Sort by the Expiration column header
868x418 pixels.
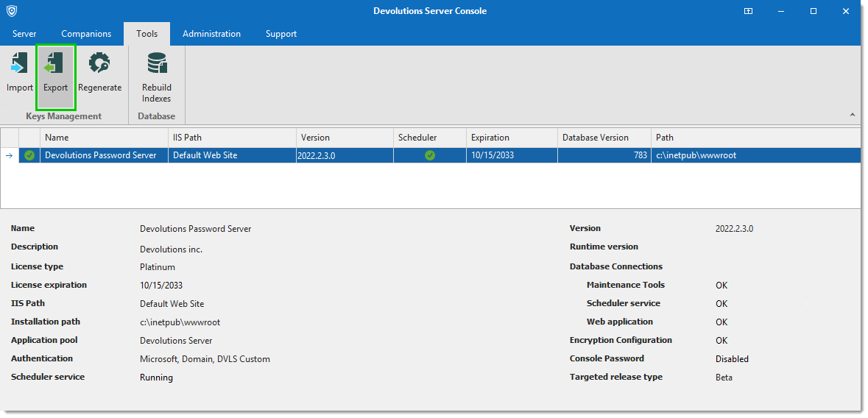pos(490,138)
